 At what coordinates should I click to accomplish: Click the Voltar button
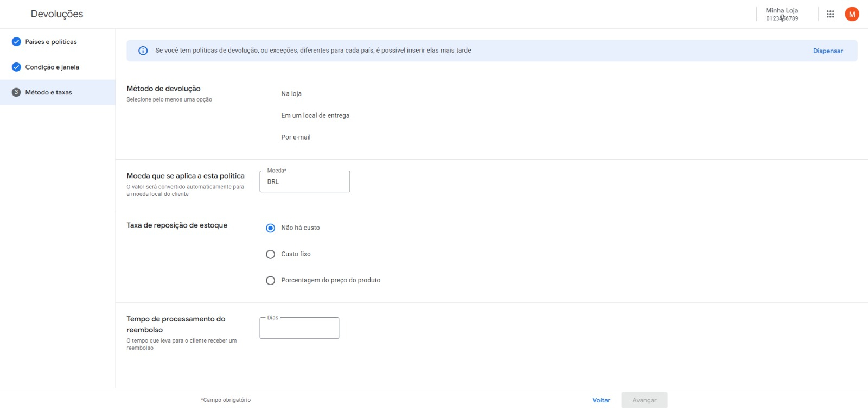click(x=601, y=400)
